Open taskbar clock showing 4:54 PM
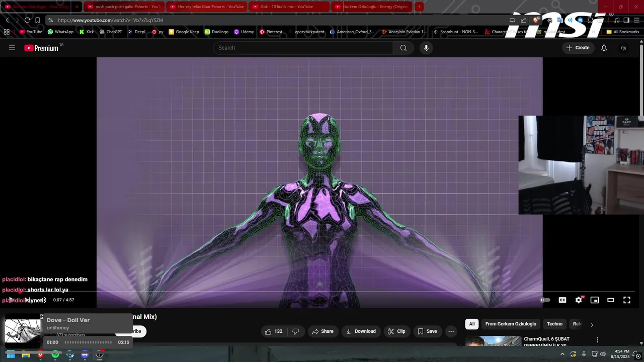This screenshot has height=362, width=644. (619, 354)
